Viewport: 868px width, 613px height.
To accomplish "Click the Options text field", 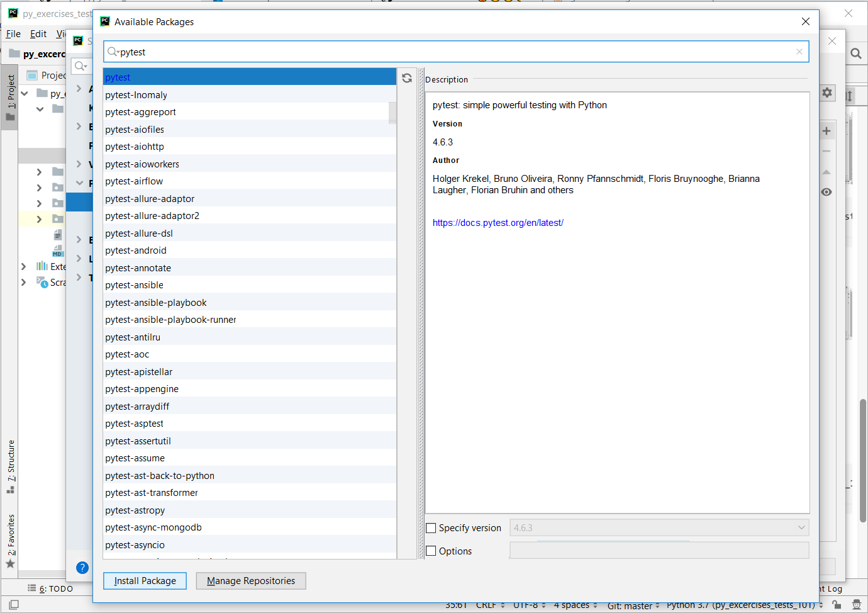I will (x=659, y=551).
